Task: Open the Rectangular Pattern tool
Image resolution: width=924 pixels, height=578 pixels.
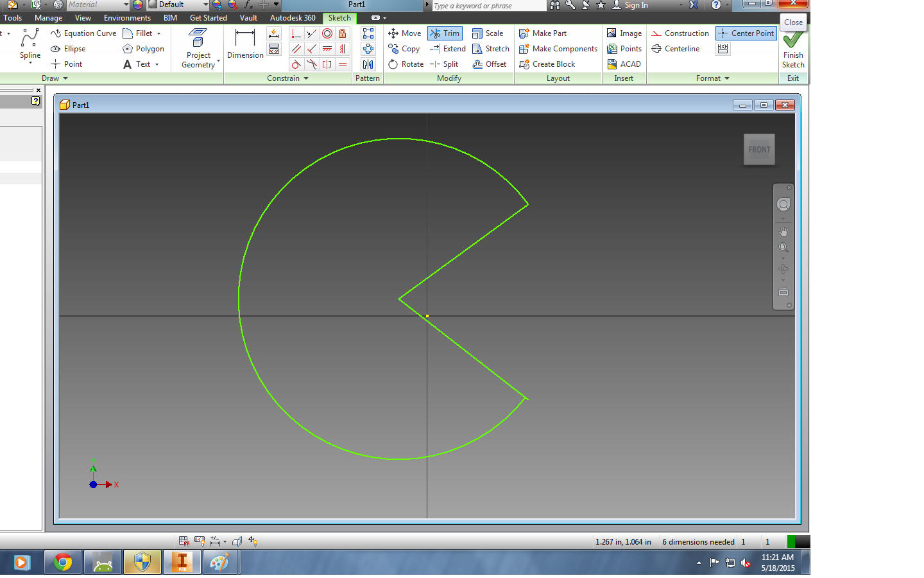Action: coord(368,33)
